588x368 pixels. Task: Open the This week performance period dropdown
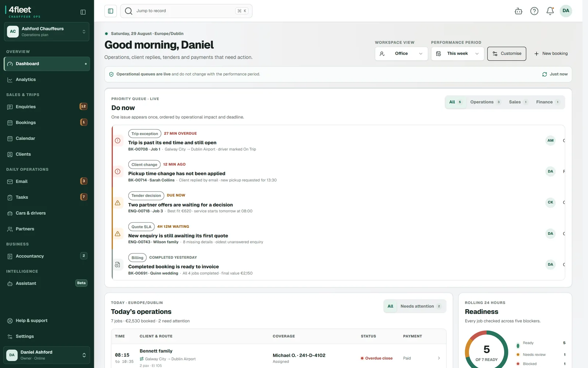pyautogui.click(x=458, y=54)
